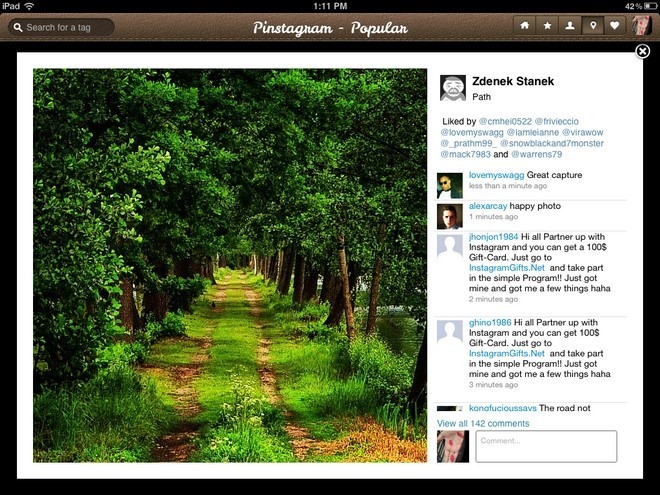Screen dimensions: 660x495
Task: Select '3 minutes ago' timestamp
Action: [493, 385]
